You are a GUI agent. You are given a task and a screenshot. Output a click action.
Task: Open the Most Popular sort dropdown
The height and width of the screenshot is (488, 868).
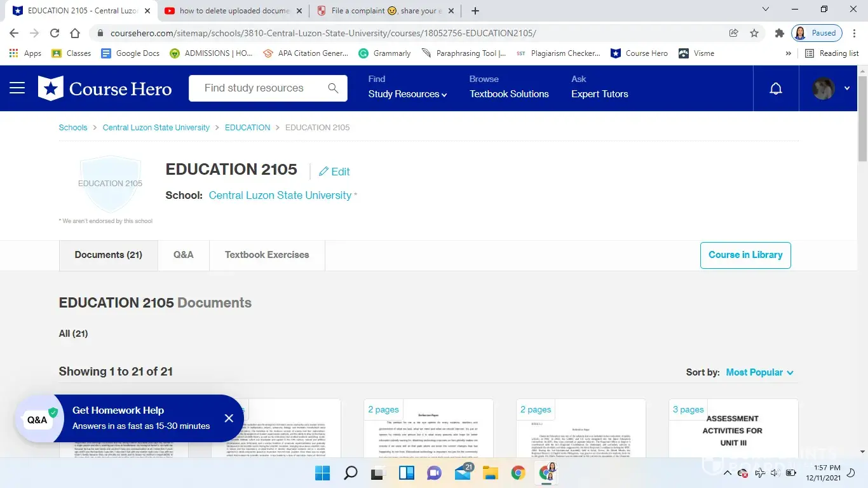(759, 372)
